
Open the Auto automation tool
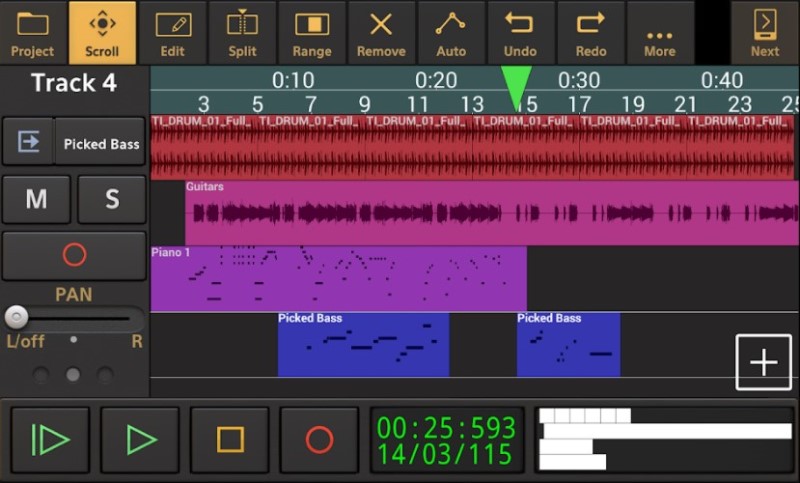coord(451,33)
